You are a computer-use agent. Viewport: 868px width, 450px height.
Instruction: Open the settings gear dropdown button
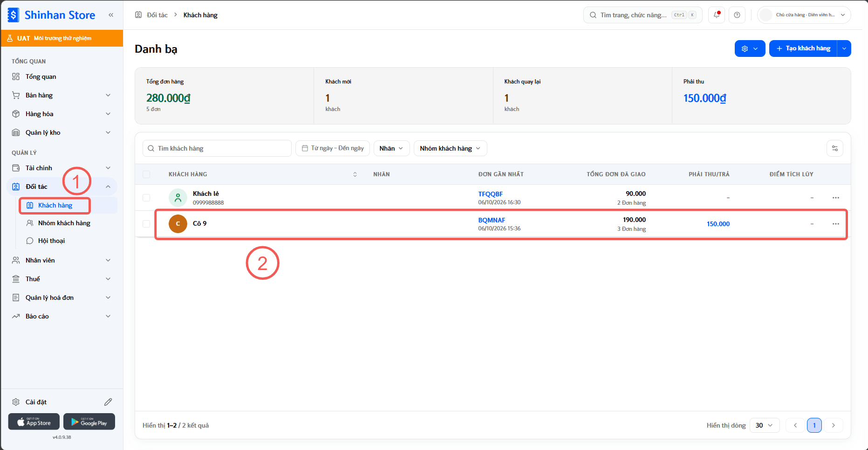click(750, 48)
